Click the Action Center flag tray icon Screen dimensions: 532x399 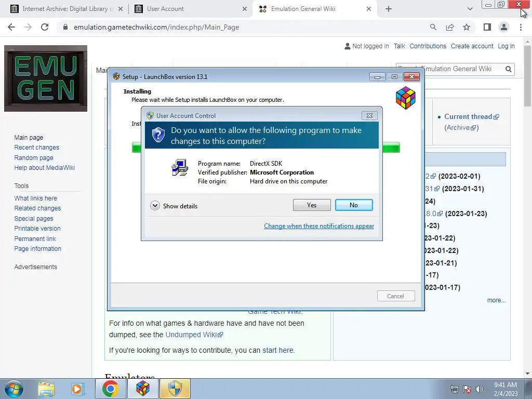coord(467,389)
